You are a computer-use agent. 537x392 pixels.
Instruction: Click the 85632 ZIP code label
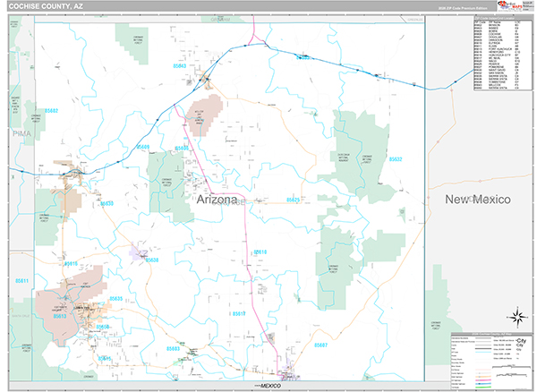(x=396, y=159)
